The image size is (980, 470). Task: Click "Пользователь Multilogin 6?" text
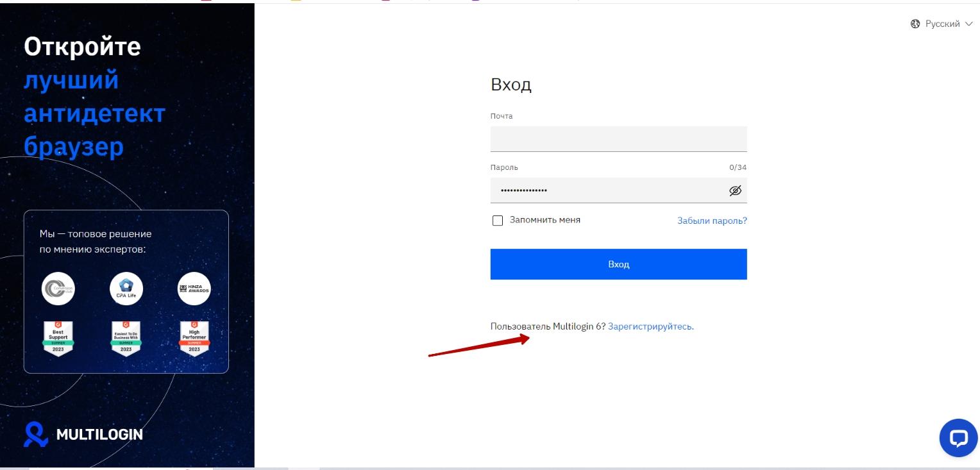[x=548, y=326]
